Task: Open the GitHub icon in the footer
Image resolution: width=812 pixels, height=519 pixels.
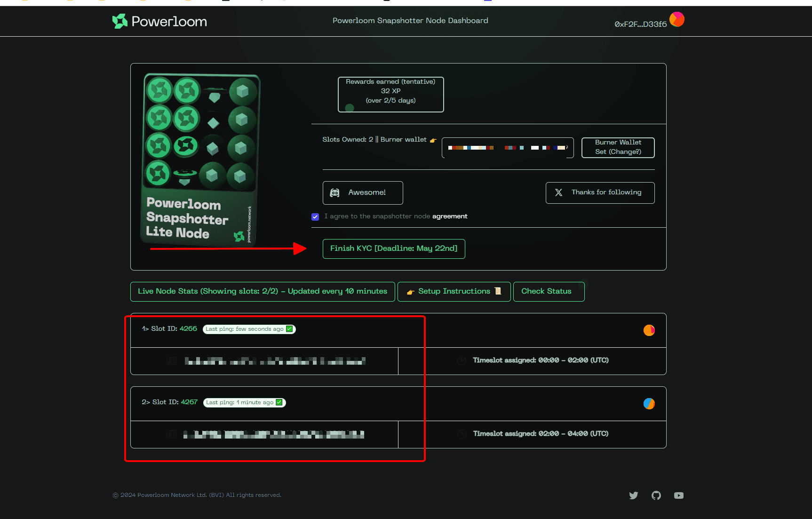Action: tap(656, 495)
